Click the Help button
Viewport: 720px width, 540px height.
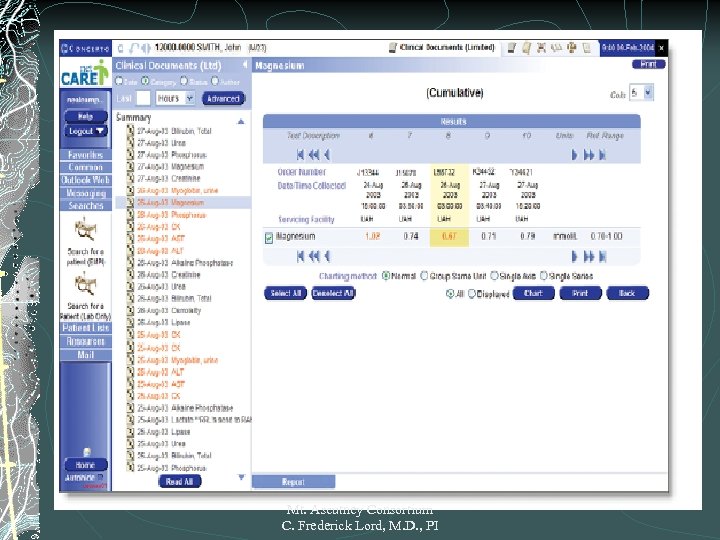tap(86, 117)
